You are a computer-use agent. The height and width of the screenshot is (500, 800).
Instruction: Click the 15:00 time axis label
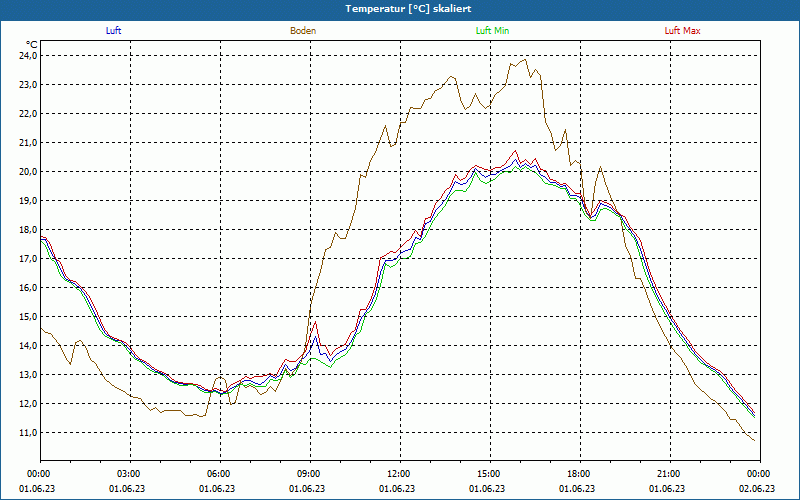coord(490,473)
